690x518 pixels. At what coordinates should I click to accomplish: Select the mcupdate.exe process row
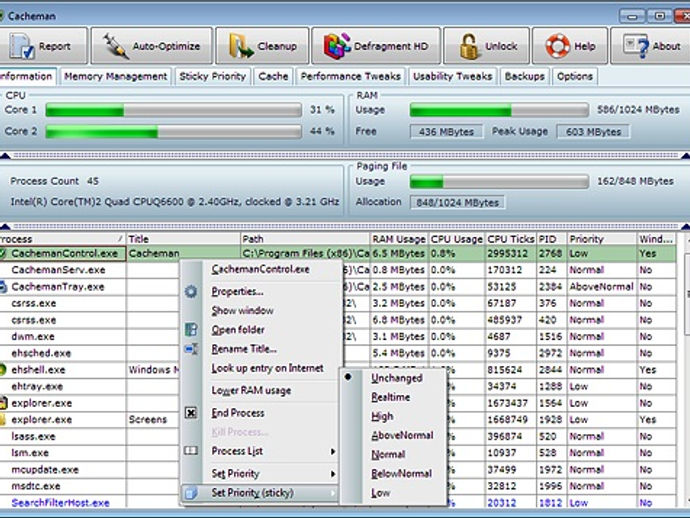pos(338,470)
